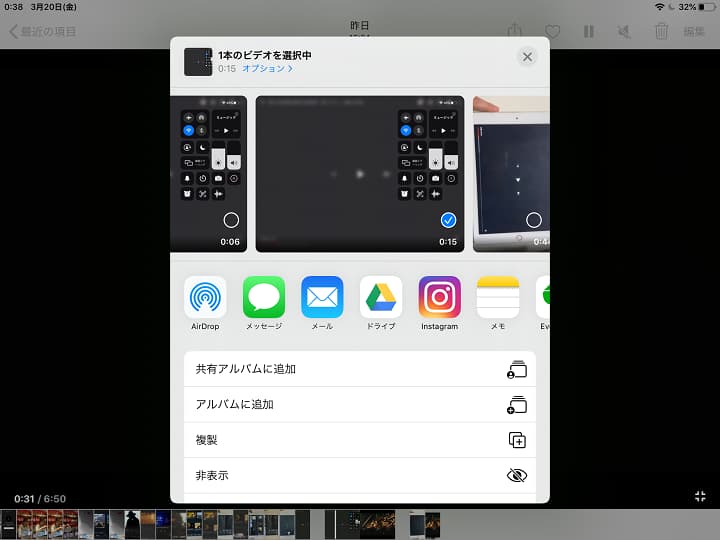Tap the add-to-album icon
Image resolution: width=720 pixels, height=540 pixels.
pyautogui.click(x=517, y=405)
